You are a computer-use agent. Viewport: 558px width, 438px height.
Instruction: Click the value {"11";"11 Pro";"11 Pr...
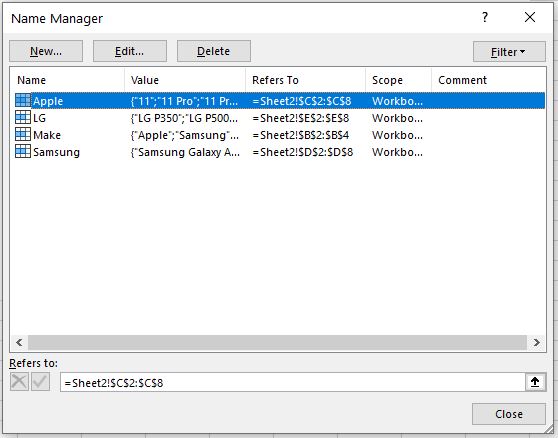pos(184,101)
